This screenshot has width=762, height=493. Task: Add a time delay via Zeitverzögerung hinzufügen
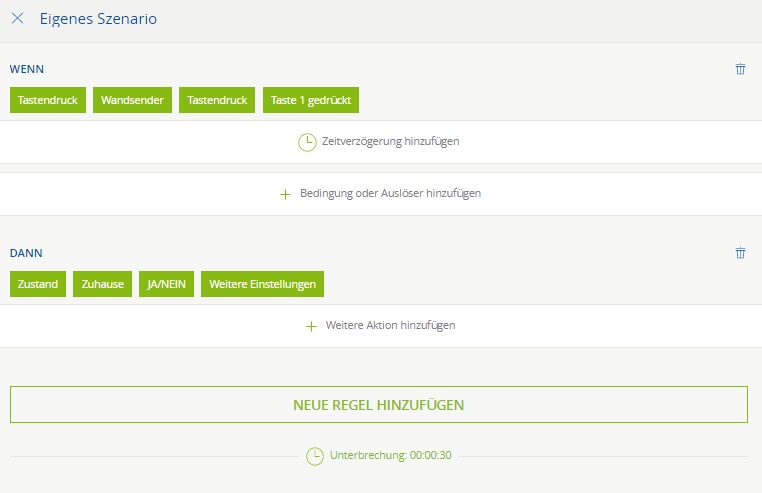pos(390,142)
